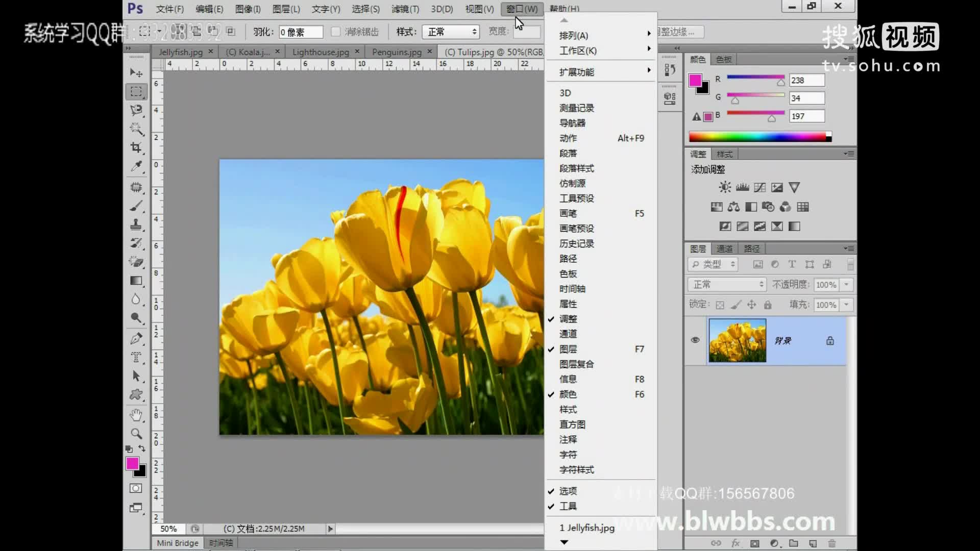Toggle lock all icon in Layers panel
This screenshot has width=980, height=551.
tap(768, 305)
